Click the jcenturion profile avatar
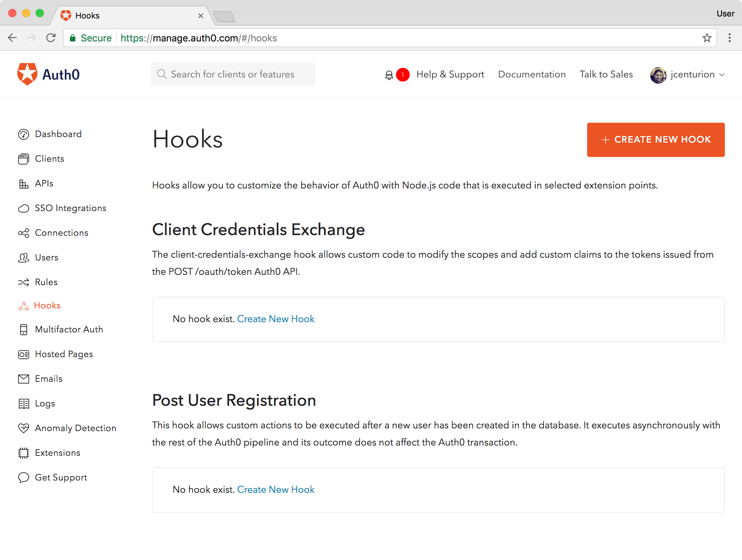The width and height of the screenshot is (742, 560). coord(658,75)
